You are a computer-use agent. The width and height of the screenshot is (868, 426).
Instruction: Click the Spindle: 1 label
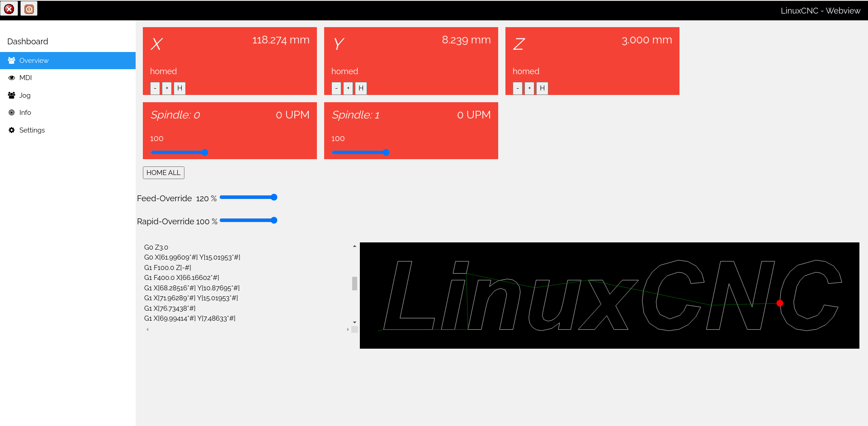[x=356, y=115]
